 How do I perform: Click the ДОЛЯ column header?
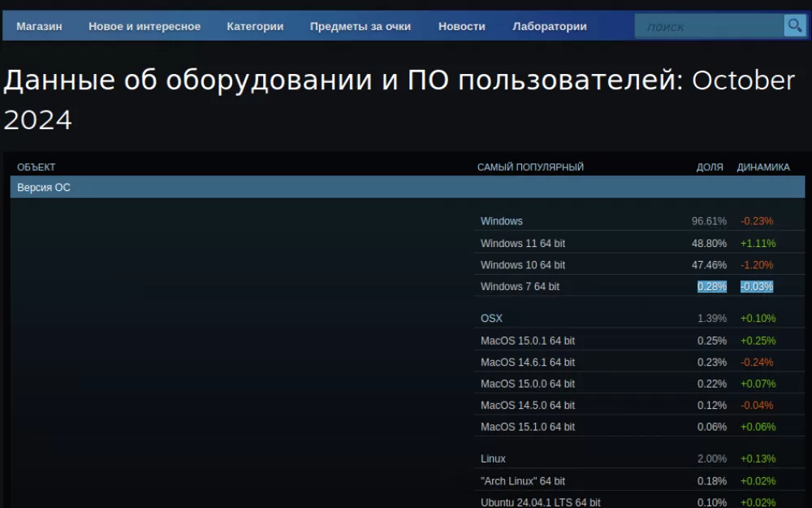[710, 167]
